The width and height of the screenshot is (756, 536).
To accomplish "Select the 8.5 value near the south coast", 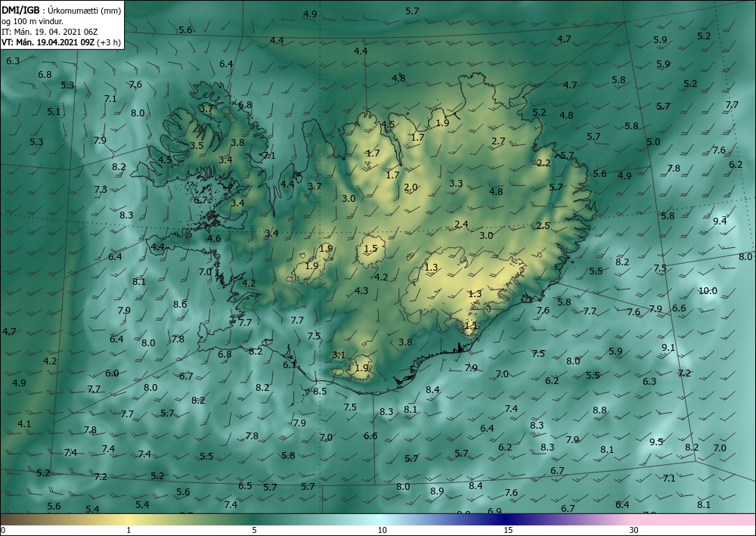I will click(x=320, y=391).
